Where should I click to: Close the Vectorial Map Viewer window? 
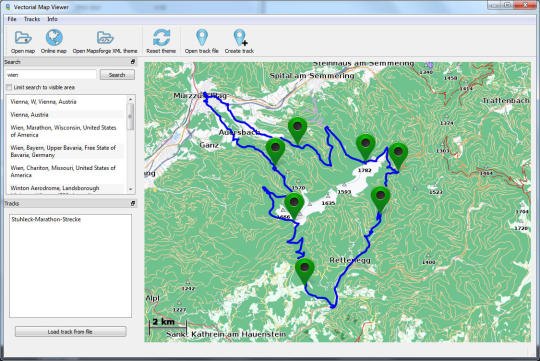[x=525, y=5]
